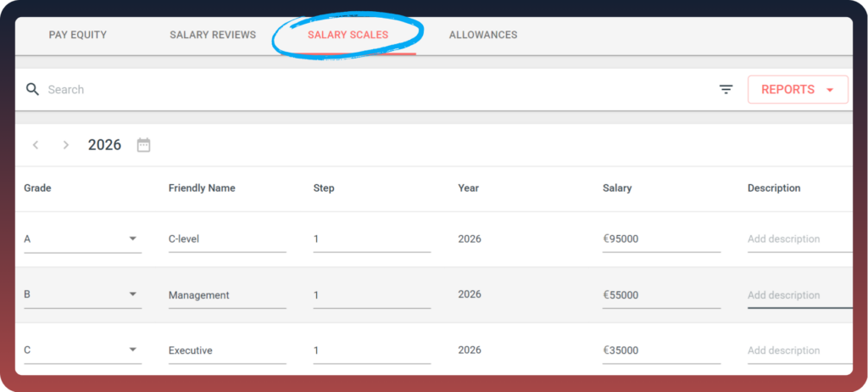This screenshot has height=392, width=868.
Task: Click the 2026 year cell in Management row
Action: [x=470, y=294]
